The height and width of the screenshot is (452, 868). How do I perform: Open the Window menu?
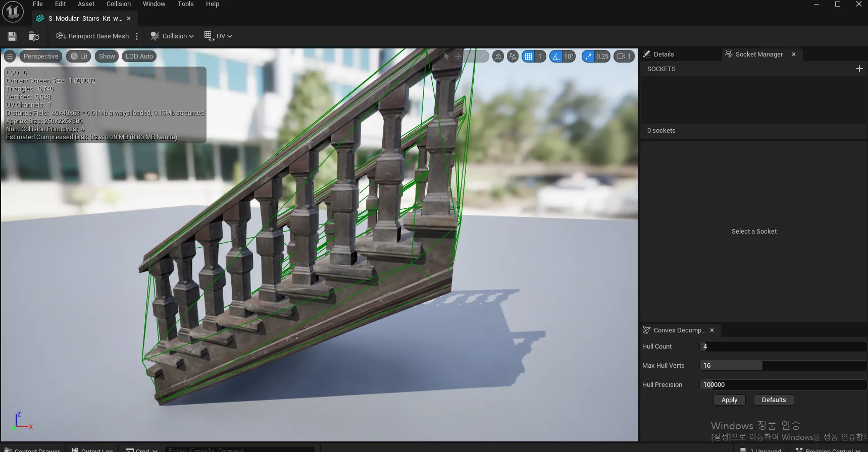(154, 4)
